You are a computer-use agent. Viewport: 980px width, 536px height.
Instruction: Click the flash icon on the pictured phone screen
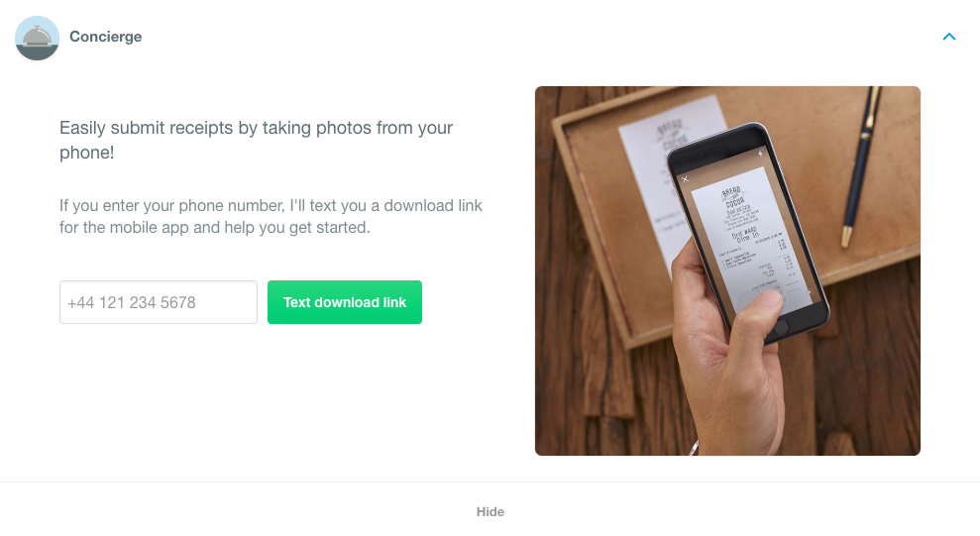761,153
